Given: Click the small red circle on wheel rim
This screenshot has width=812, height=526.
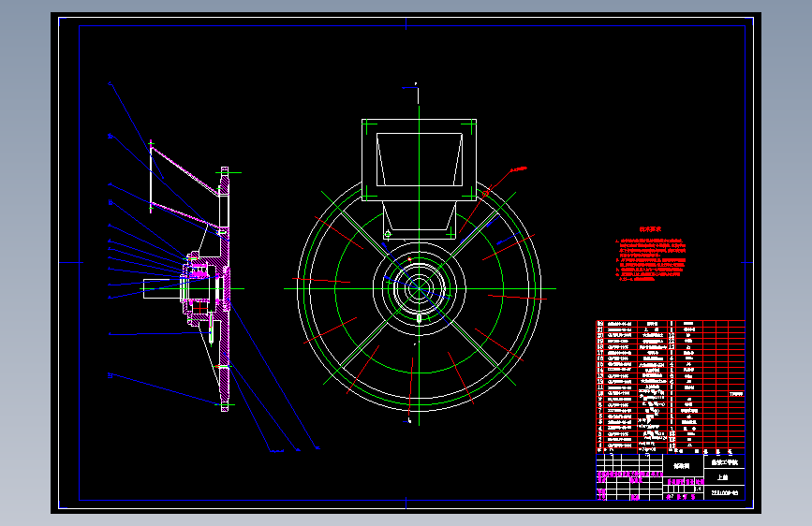Looking at the screenshot, I should [x=485, y=194].
